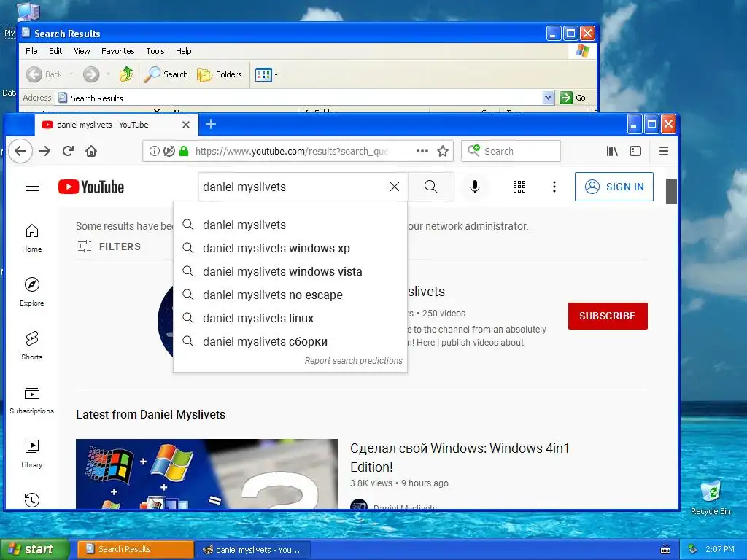The height and width of the screenshot is (560, 747).
Task: Expand the Address bar dropdown in Search Results
Action: point(548,98)
